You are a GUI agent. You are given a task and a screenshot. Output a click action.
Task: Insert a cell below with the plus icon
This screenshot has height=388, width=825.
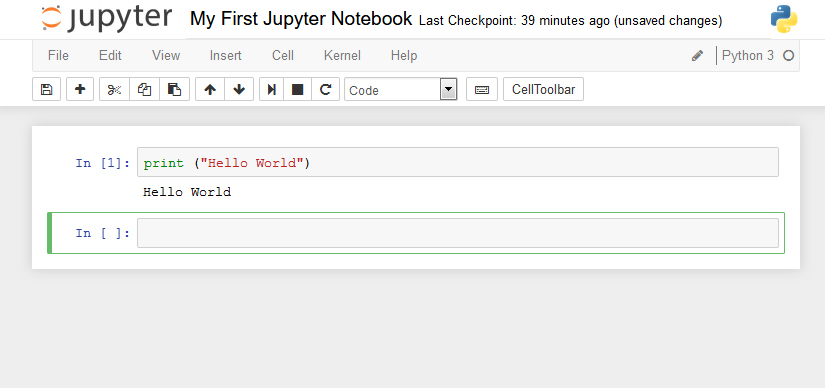pyautogui.click(x=80, y=89)
